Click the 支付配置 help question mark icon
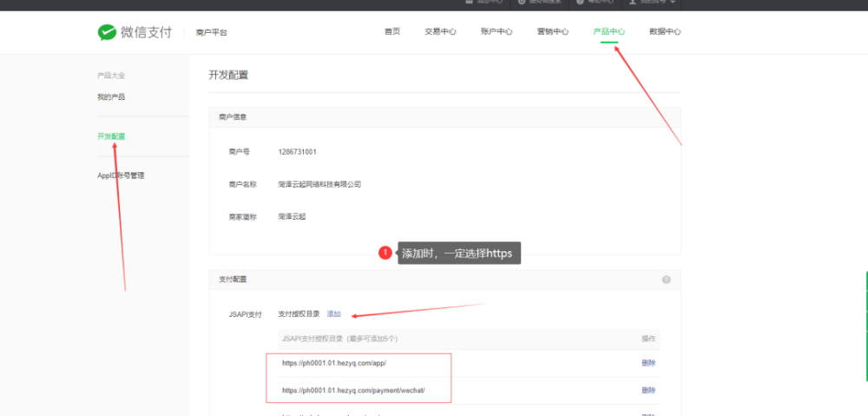The width and height of the screenshot is (868, 416). pos(666,280)
